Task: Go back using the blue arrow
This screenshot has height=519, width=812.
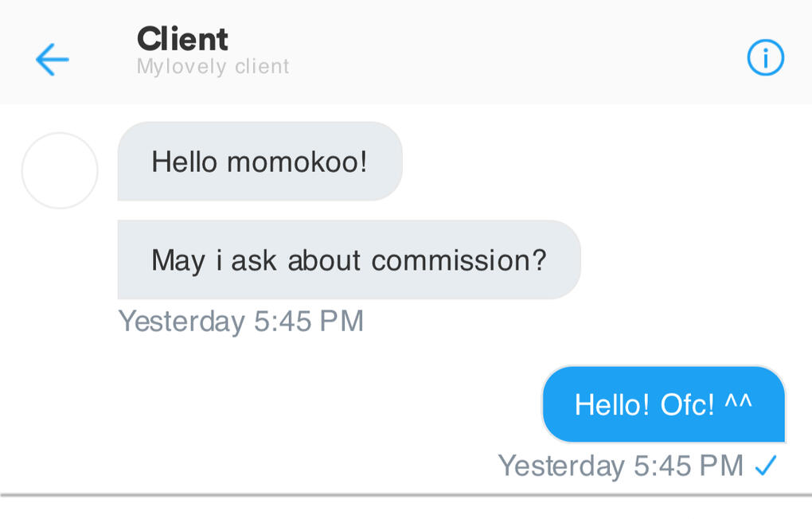Action: coord(53,60)
